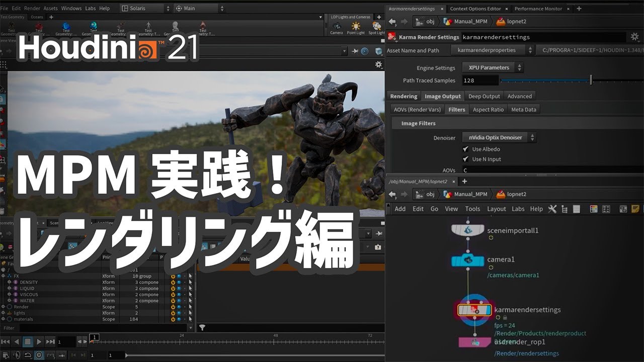Click the lopnet2 path button in network editor
Viewport: 644px width, 362px height.
[511, 194]
